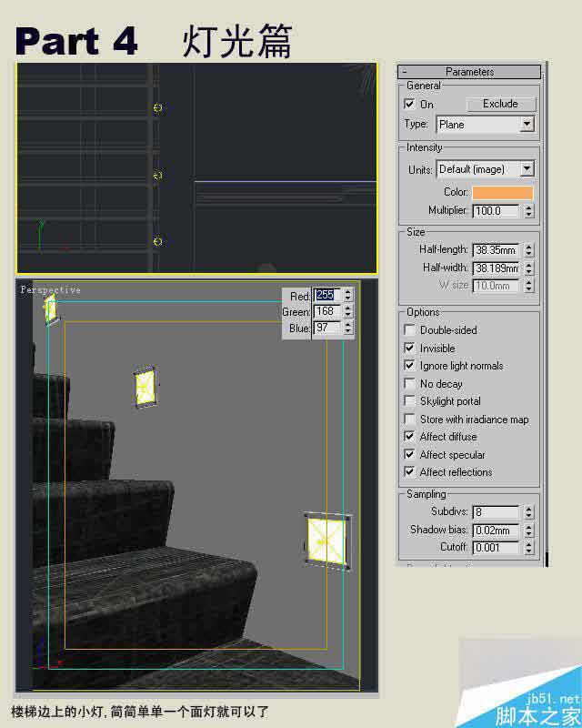Viewport: 582px width, 728px height.
Task: Adjust the Half-width spinner arrows
Action: [528, 268]
